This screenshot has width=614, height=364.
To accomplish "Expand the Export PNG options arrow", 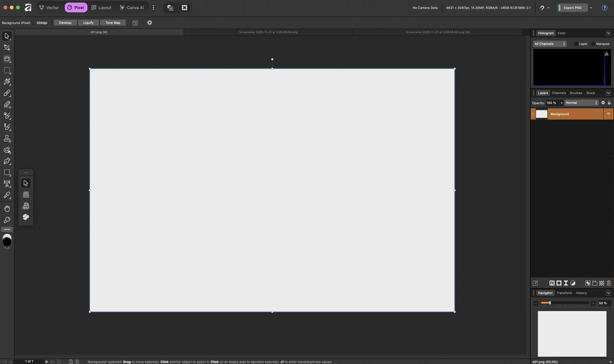I will pyautogui.click(x=591, y=8).
